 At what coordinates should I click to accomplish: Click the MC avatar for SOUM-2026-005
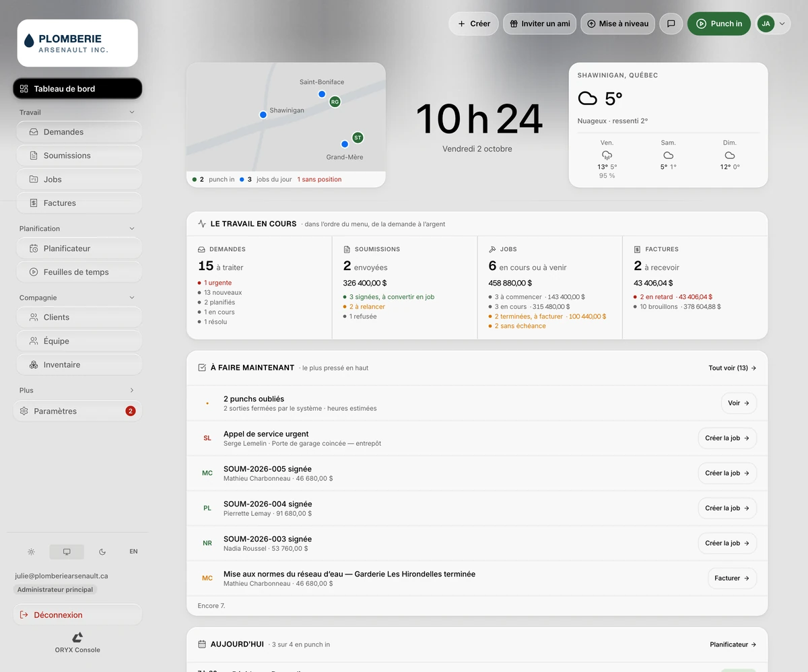coord(207,473)
